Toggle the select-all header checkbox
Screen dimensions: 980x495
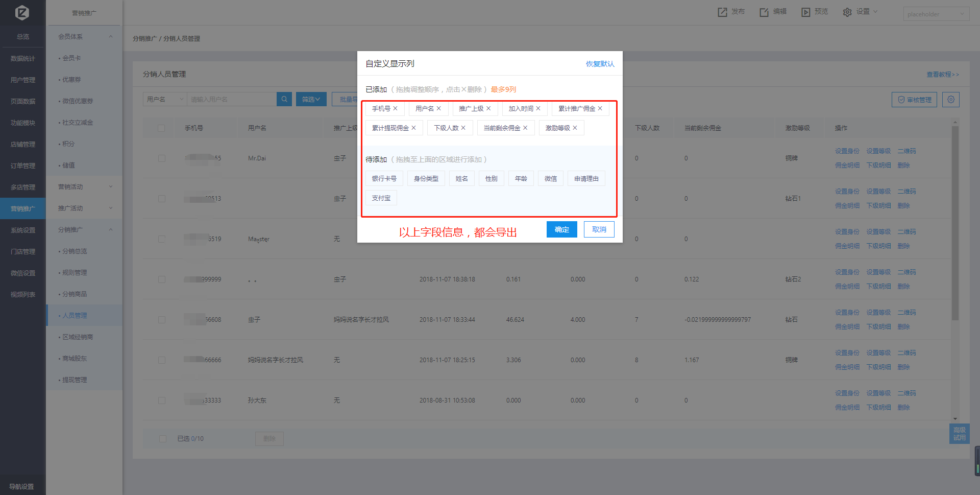[x=161, y=128]
